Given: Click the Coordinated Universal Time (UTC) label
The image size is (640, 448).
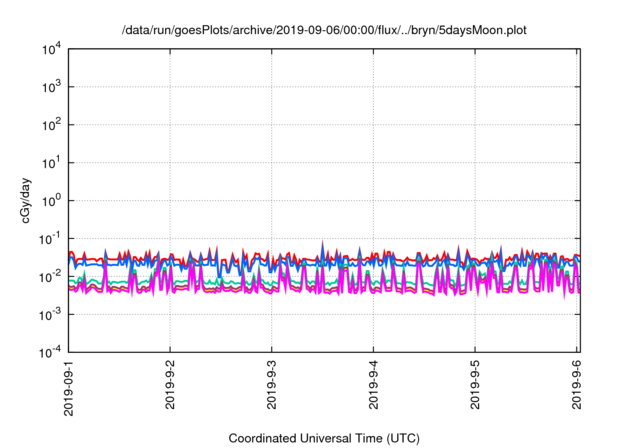Looking at the screenshot, I should coord(324,438).
